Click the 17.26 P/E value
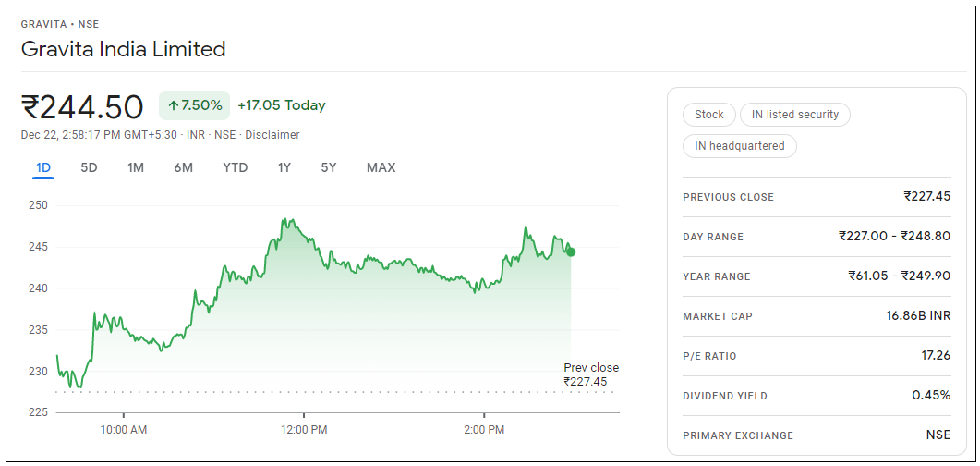Viewport: 980px width, 466px height. click(x=935, y=356)
